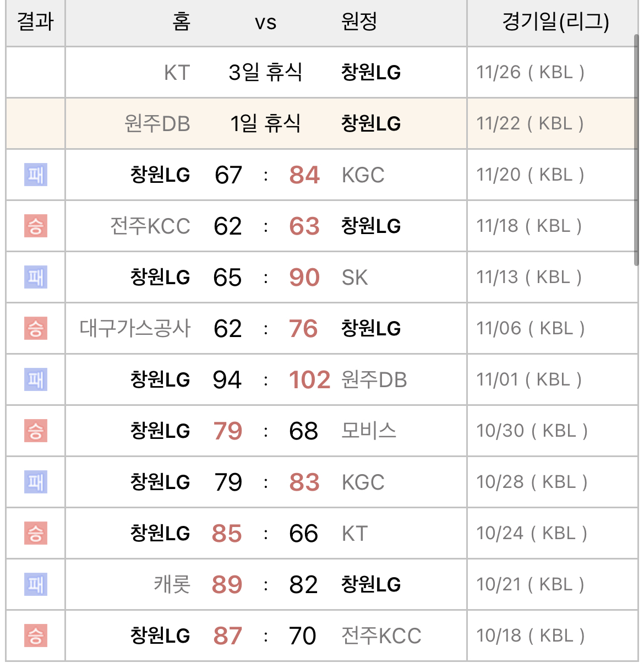Viewport: 644px width, 668px height.
Task: Click the 패 badge for 10/21 캐롯 game
Action: point(36,584)
